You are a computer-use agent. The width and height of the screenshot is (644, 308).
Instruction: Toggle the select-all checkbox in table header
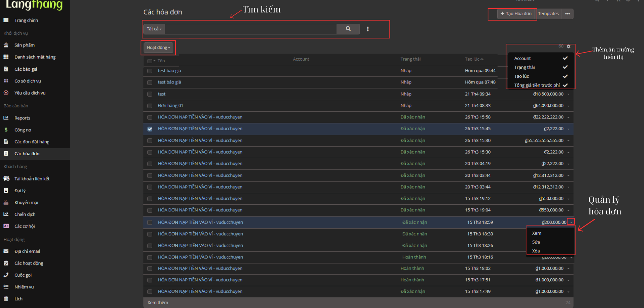click(x=149, y=61)
